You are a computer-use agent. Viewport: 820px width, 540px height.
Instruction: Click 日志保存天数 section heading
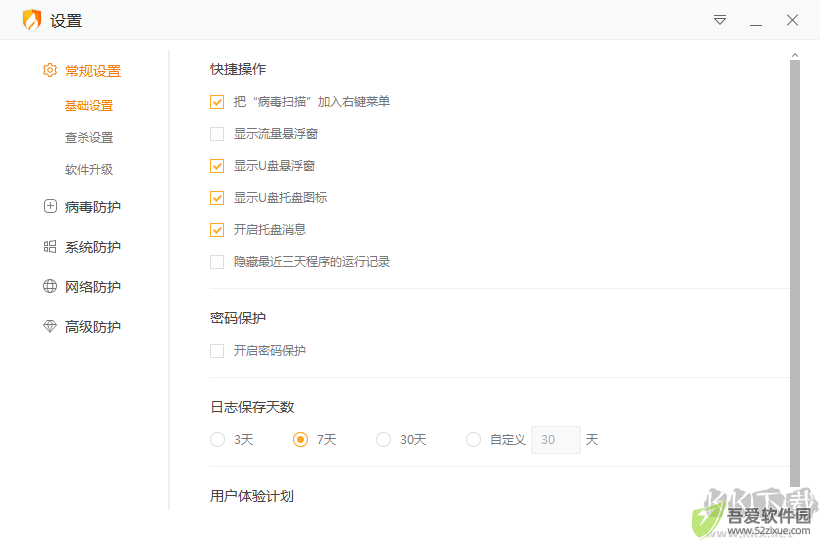pos(252,407)
